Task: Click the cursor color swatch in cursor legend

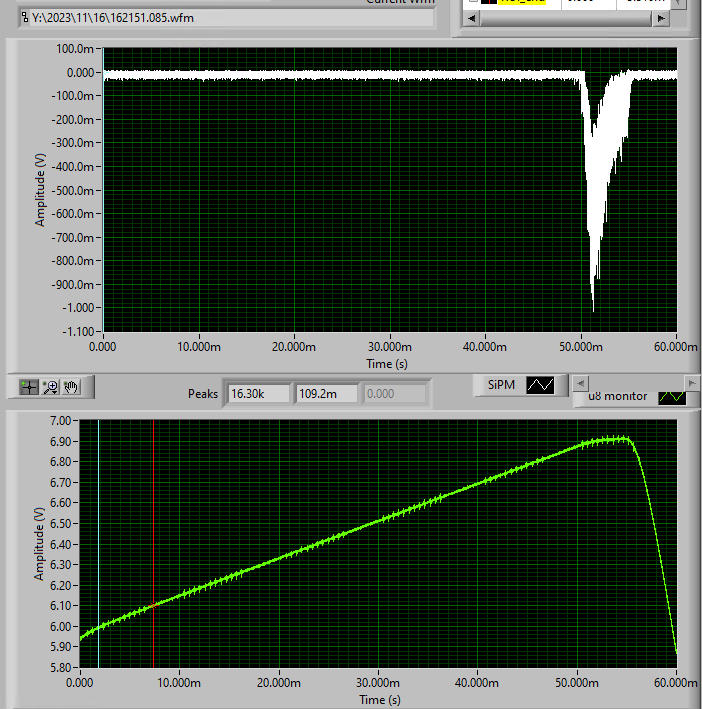Action: click(489, 1)
